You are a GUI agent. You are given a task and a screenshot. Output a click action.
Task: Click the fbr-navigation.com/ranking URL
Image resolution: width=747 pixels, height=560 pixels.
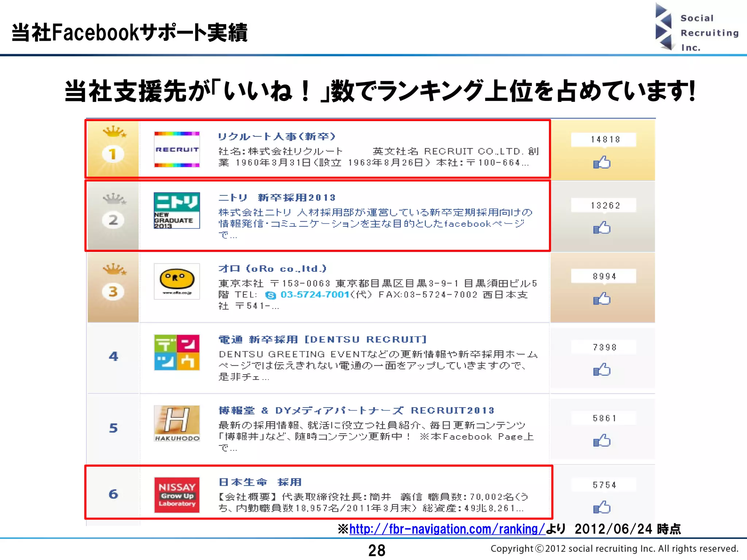[447, 529]
